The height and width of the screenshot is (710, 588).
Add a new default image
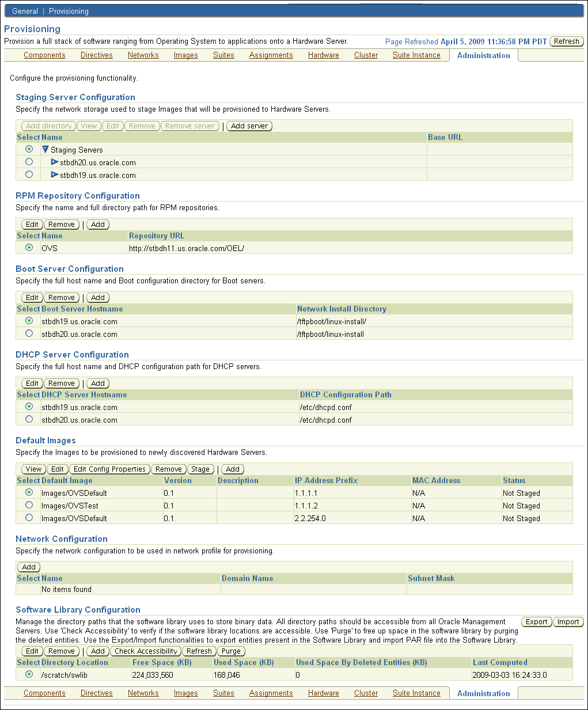coord(233,469)
